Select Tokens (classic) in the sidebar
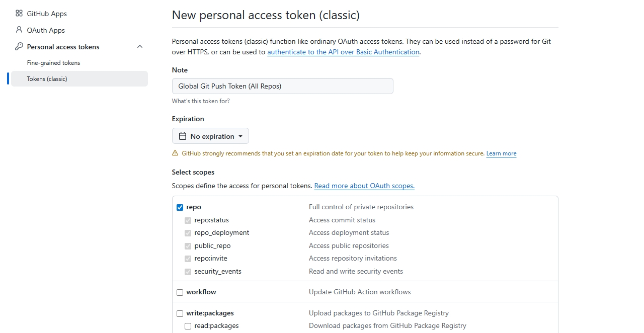This screenshot has height=333, width=644. [47, 79]
